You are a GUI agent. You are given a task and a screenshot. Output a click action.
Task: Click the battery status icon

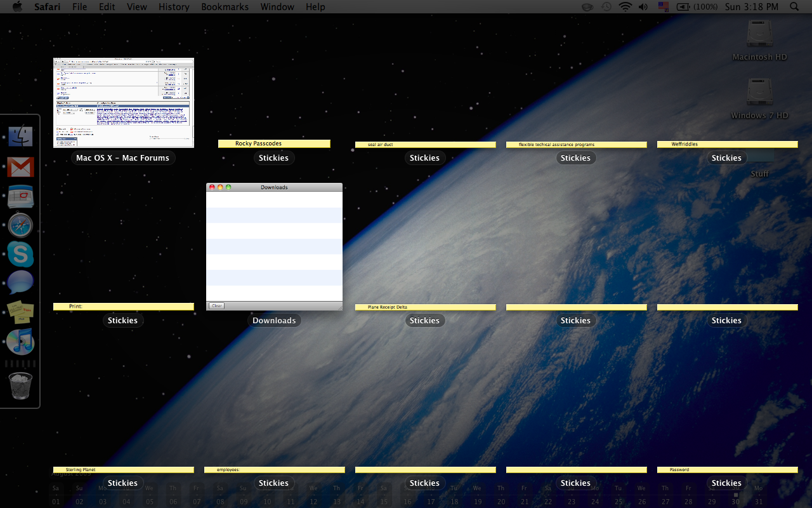pyautogui.click(x=683, y=7)
